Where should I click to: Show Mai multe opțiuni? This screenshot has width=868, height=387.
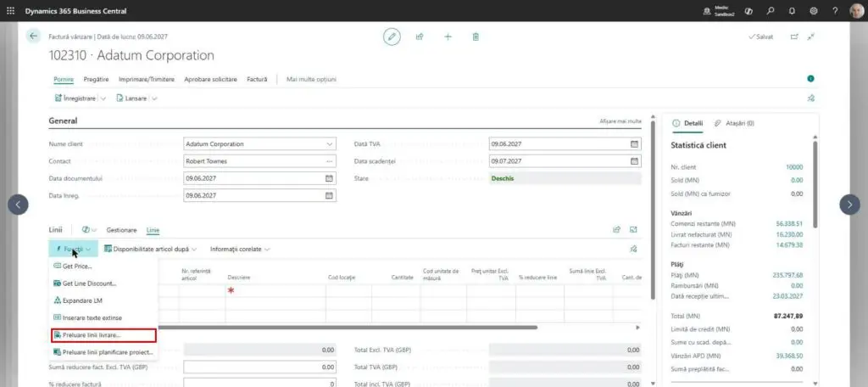pos(311,79)
